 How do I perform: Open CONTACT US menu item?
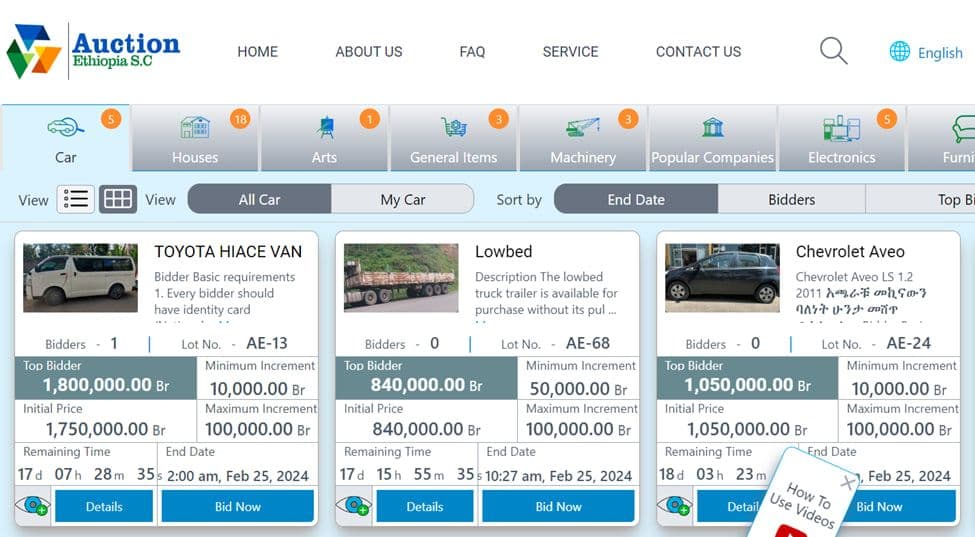click(698, 52)
